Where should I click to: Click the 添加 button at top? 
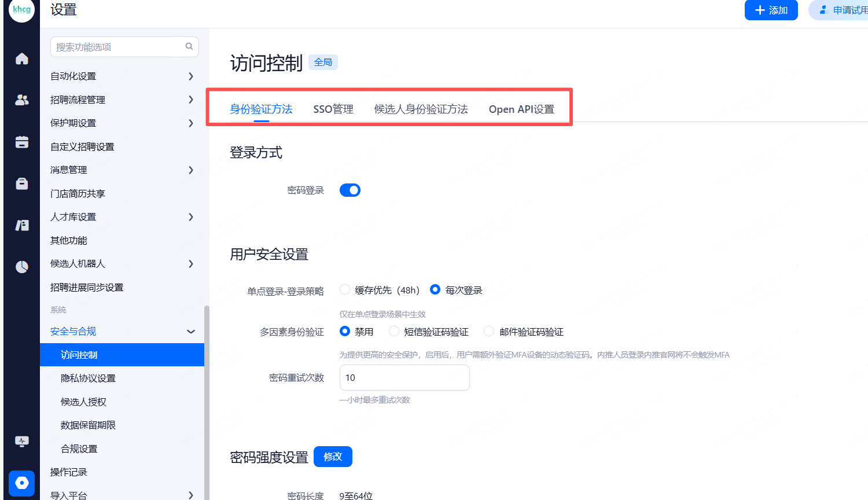click(x=771, y=10)
